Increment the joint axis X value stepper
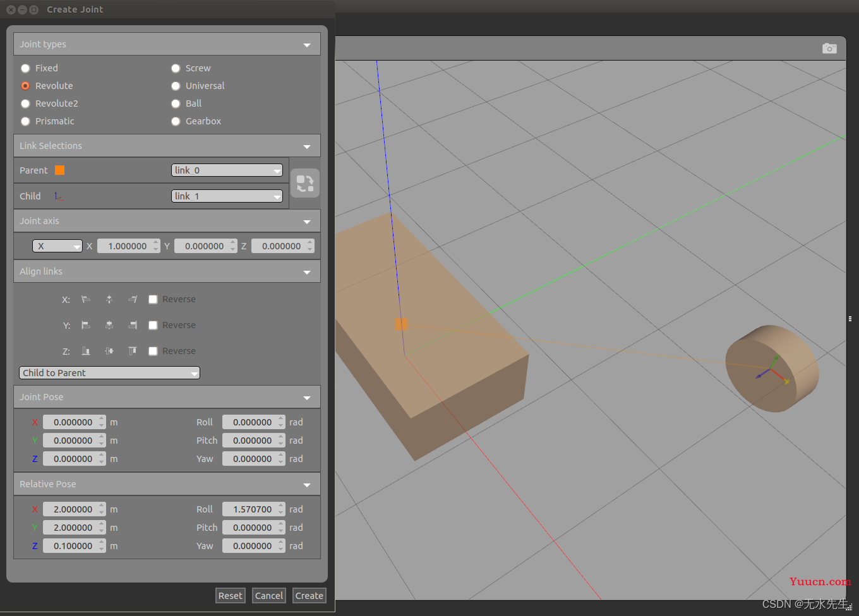The image size is (859, 616). click(x=156, y=242)
